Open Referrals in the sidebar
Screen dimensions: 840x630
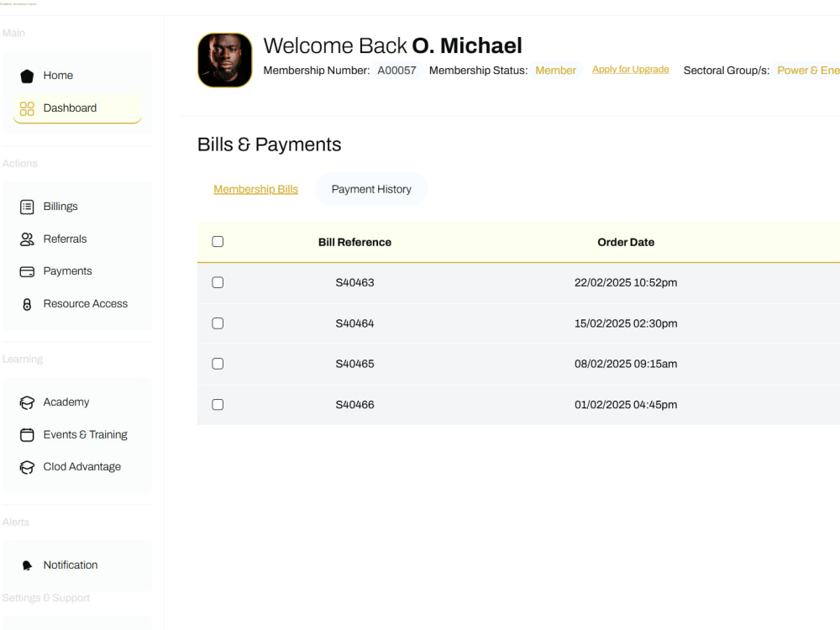coord(77,239)
